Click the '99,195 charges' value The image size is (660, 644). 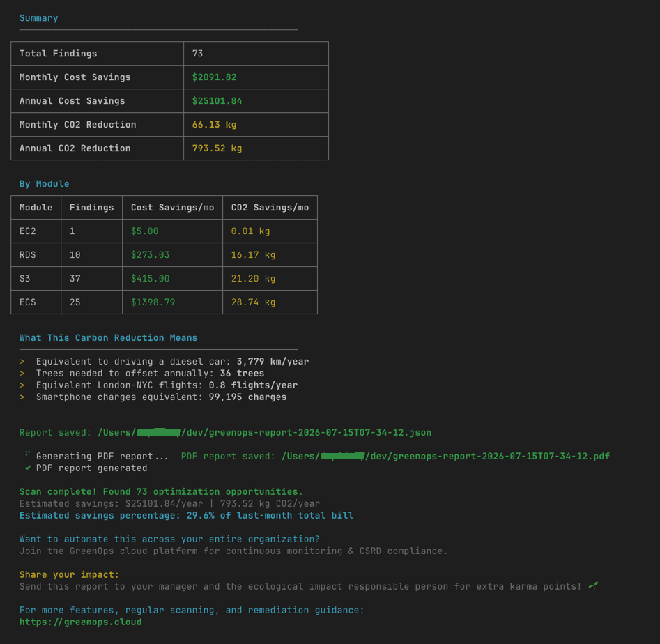click(247, 397)
